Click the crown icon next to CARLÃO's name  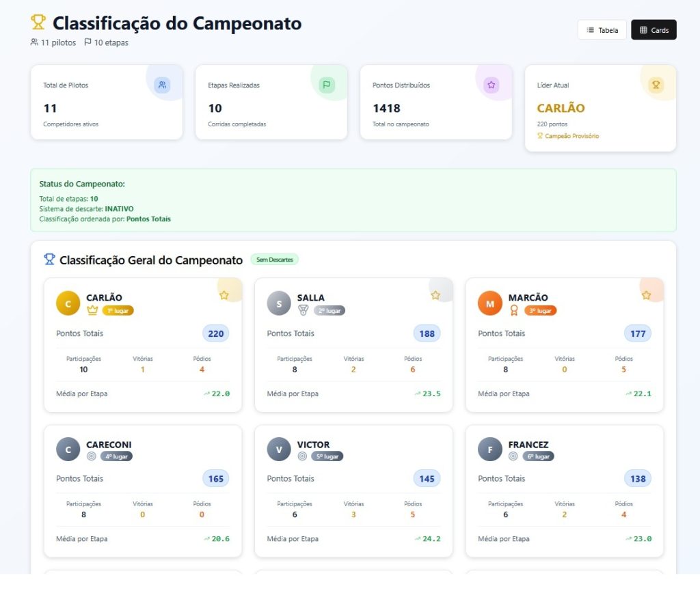point(92,309)
